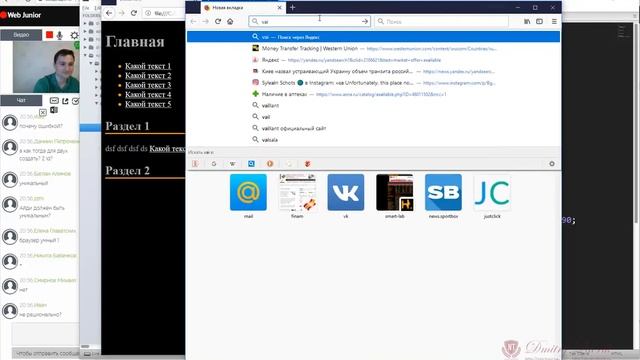Search with the orange circular one-off icon
Image resolution: width=640 pixels, height=360 pixels.
click(x=270, y=164)
